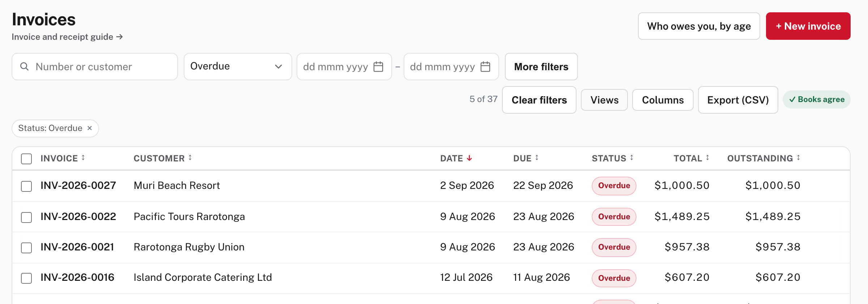
Task: Click the Date descending sort arrow
Action: 469,158
